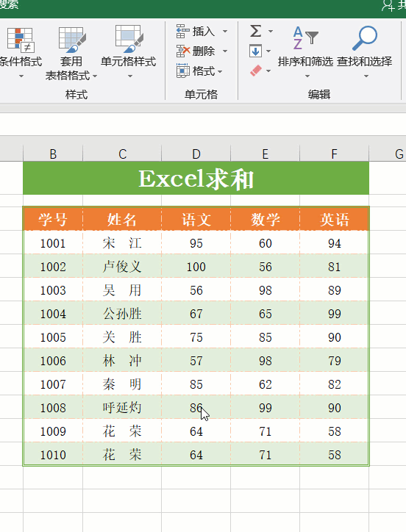
Task: Expand the Delete (删除) dropdown arrow
Action: tap(225, 51)
